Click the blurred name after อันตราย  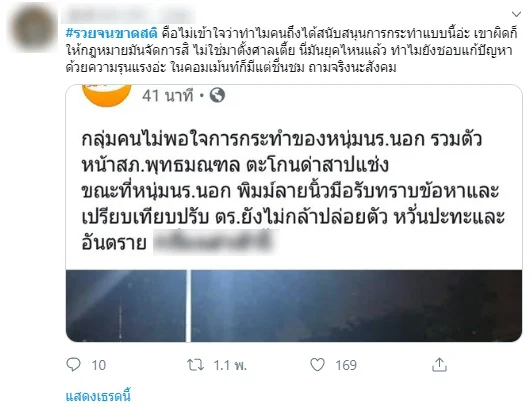pyautogui.click(x=213, y=242)
